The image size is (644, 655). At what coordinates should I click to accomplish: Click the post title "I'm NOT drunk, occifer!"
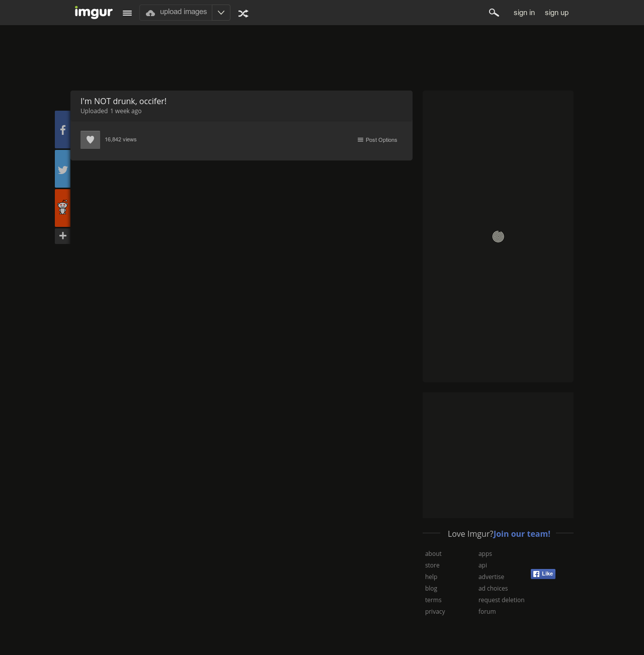(x=123, y=101)
